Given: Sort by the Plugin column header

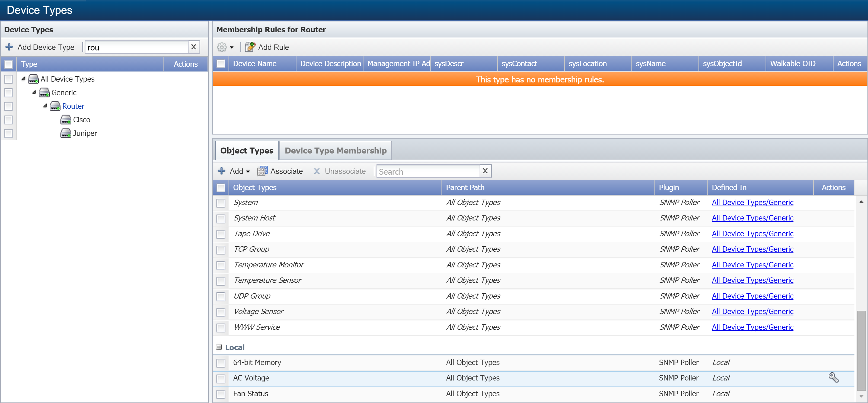Looking at the screenshot, I should tap(681, 187).
